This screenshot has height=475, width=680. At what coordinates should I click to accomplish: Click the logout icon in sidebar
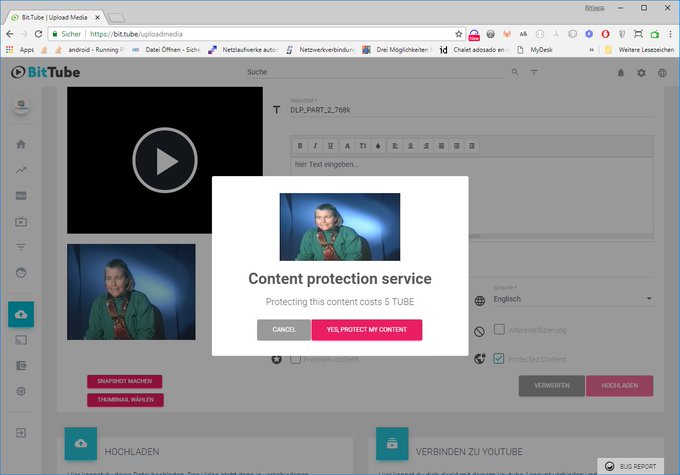pos(21,432)
